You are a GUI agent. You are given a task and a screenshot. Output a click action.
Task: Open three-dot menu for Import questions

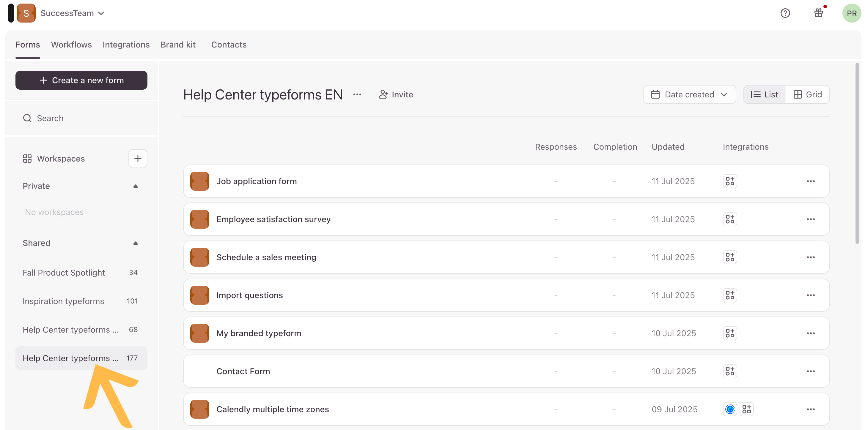coord(811,295)
